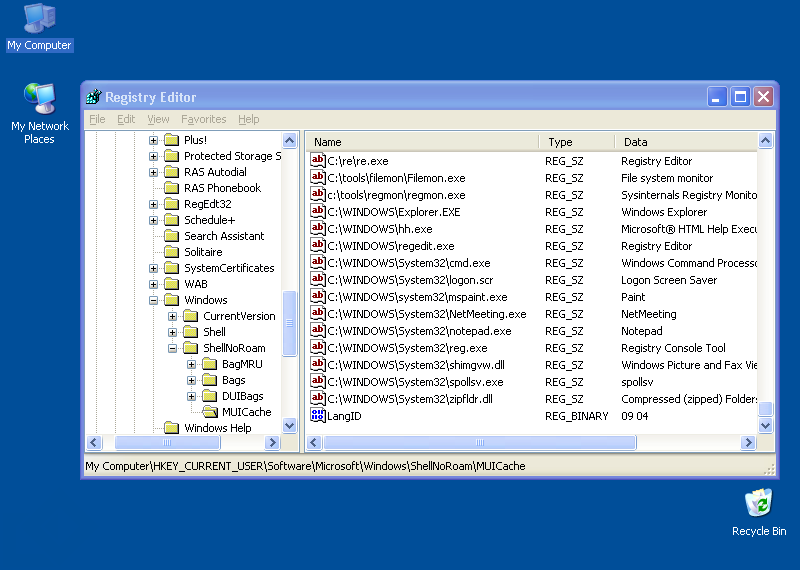The width and height of the screenshot is (800, 570).
Task: Select the Recycle Bin desktop icon
Action: pyautogui.click(x=759, y=513)
